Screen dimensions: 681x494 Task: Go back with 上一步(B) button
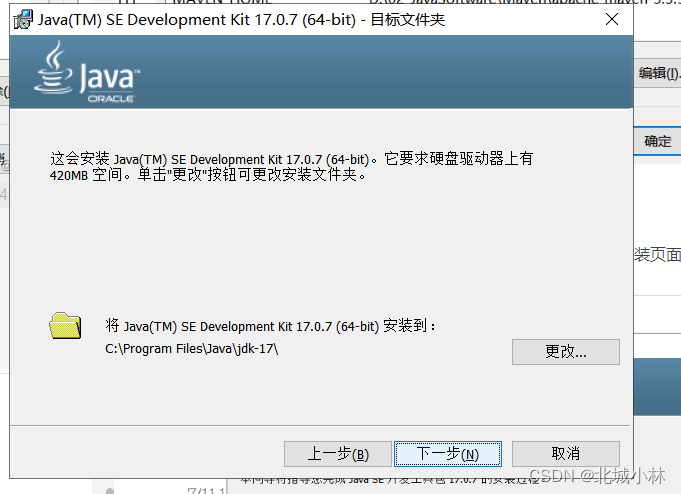(x=338, y=454)
